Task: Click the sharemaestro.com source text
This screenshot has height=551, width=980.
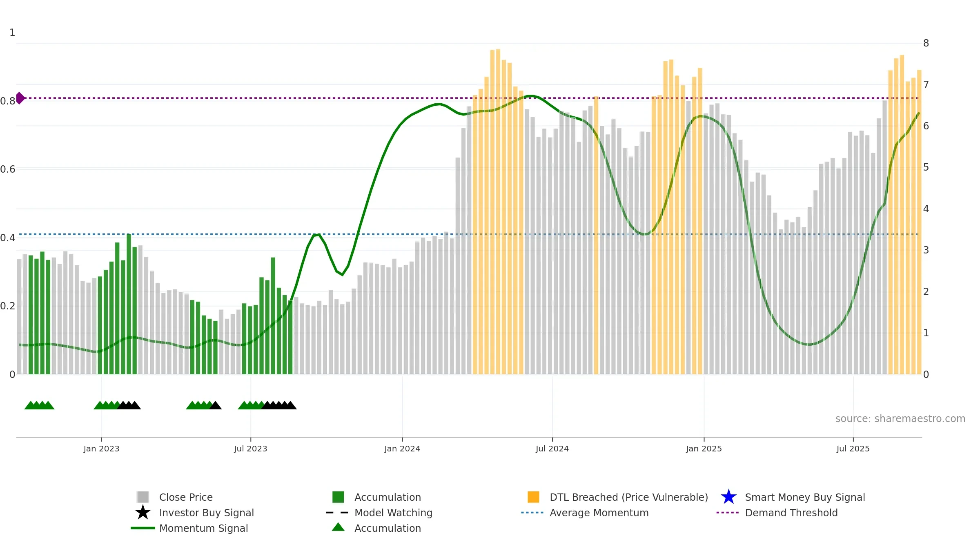Action: 900,419
